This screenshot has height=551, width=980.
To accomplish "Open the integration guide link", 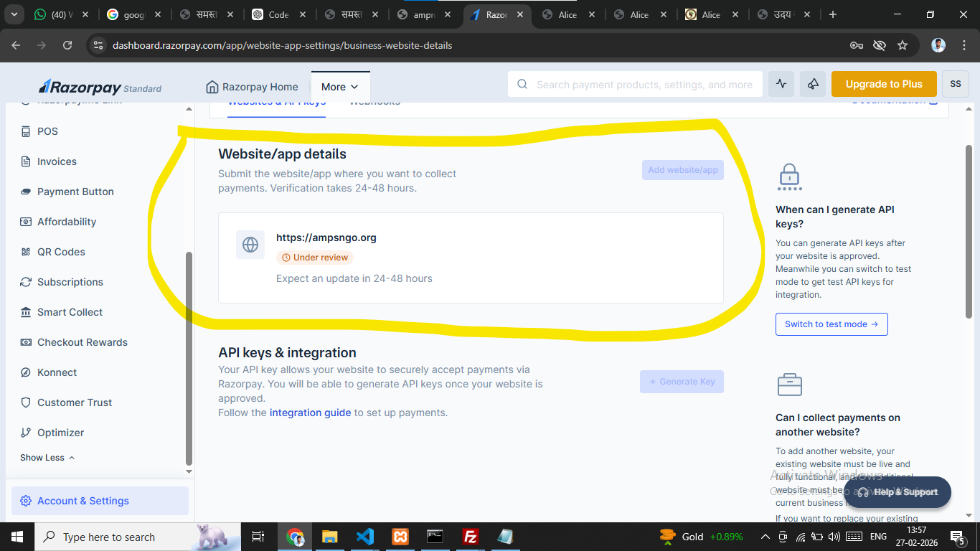I will tap(311, 413).
